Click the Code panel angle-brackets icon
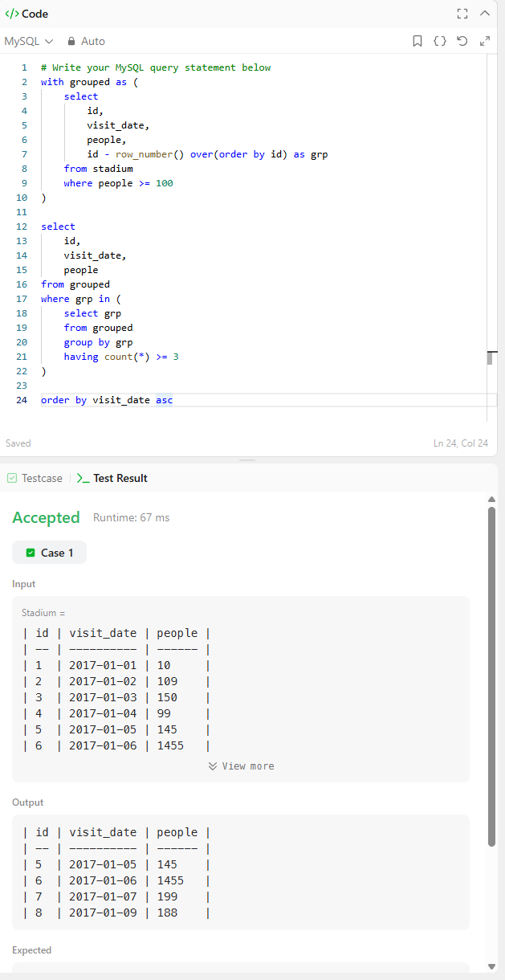This screenshot has width=505, height=980. (x=12, y=14)
